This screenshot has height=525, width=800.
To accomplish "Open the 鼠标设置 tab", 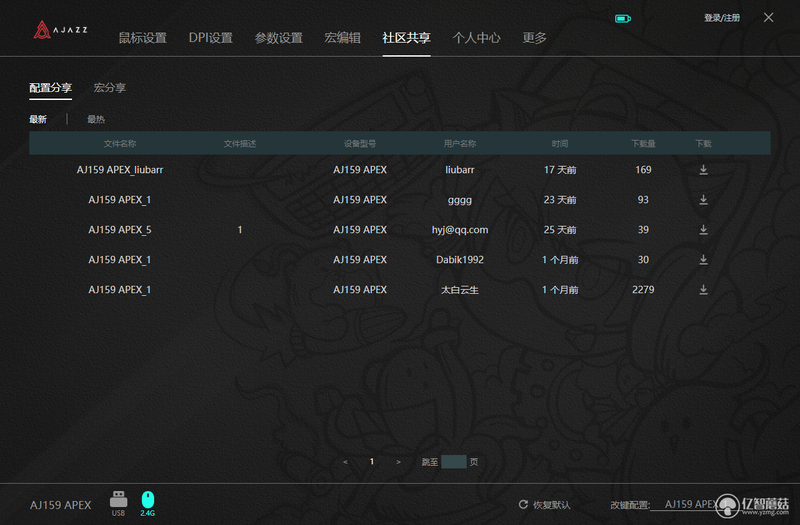I will coord(142,38).
